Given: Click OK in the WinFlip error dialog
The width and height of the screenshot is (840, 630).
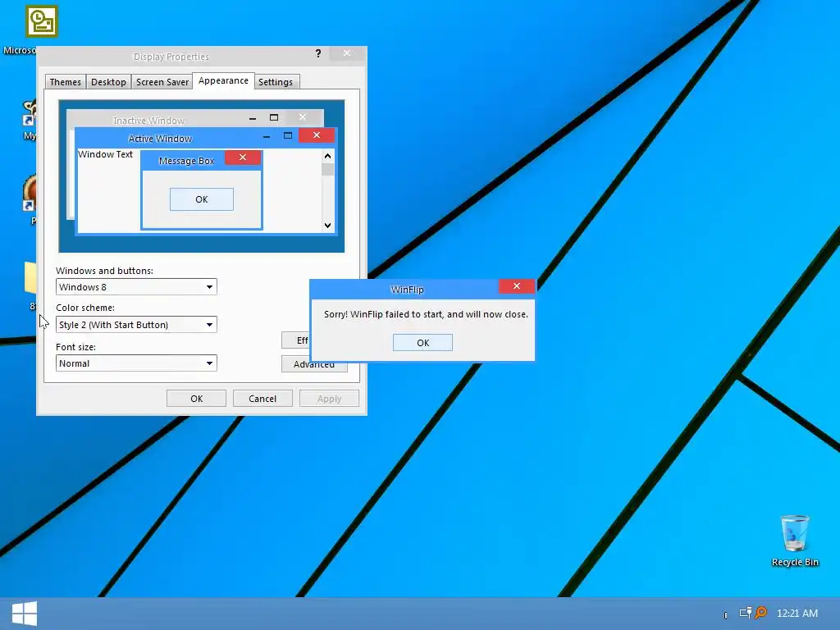Looking at the screenshot, I should point(422,343).
